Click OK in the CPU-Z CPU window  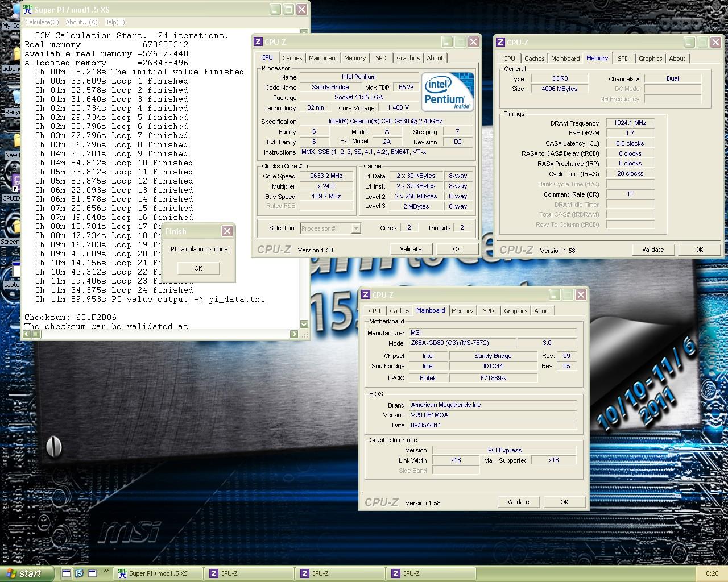pos(457,249)
